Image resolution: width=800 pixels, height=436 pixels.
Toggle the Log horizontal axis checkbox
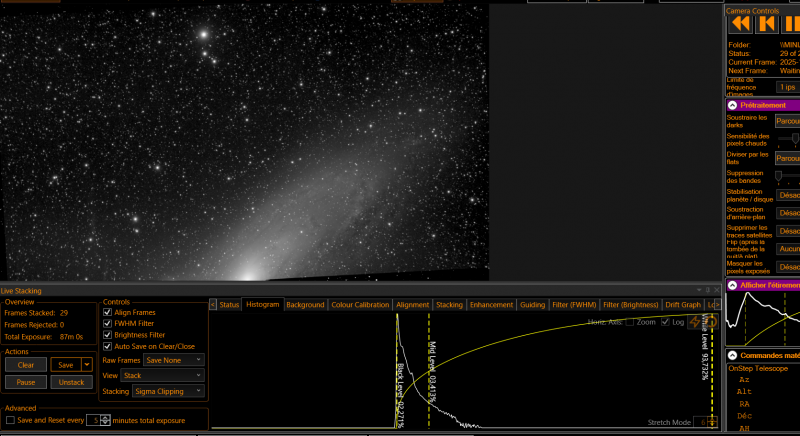(665, 322)
